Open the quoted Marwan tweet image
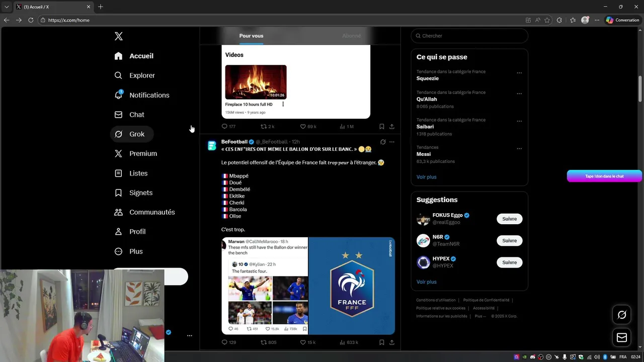 (x=265, y=286)
